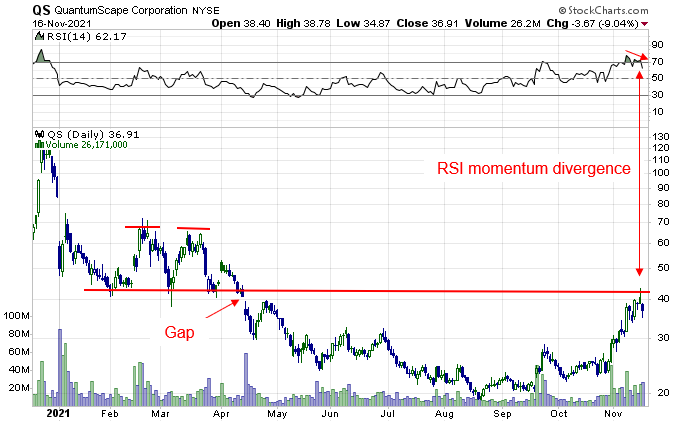Click the 120 price axis label
This screenshot has width=683, height=426.
[x=660, y=148]
